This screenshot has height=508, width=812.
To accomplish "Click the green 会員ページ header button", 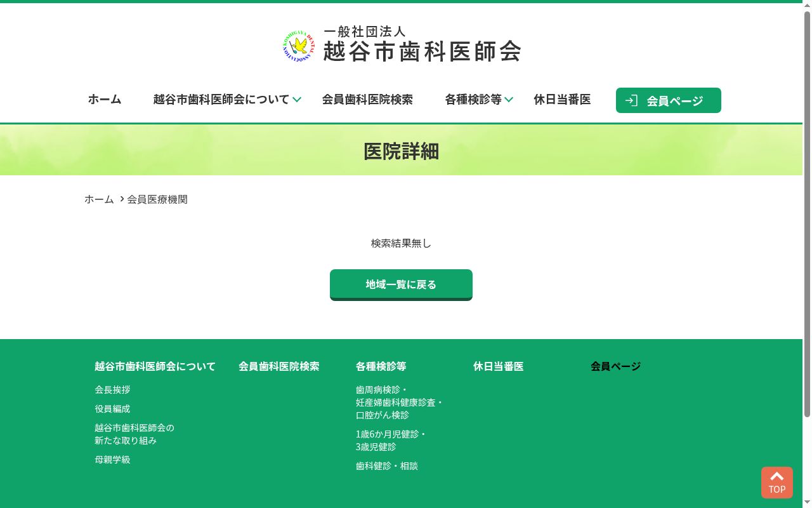I will [x=669, y=100].
